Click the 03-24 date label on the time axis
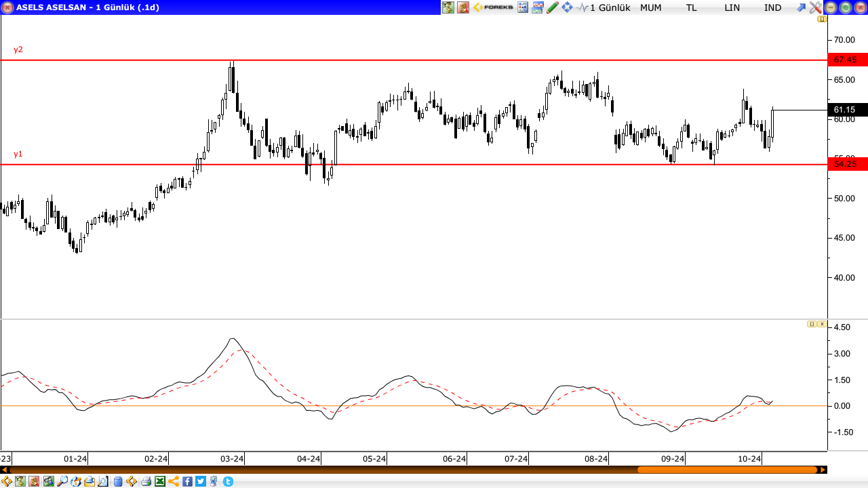The height and width of the screenshot is (488, 868). tap(232, 459)
